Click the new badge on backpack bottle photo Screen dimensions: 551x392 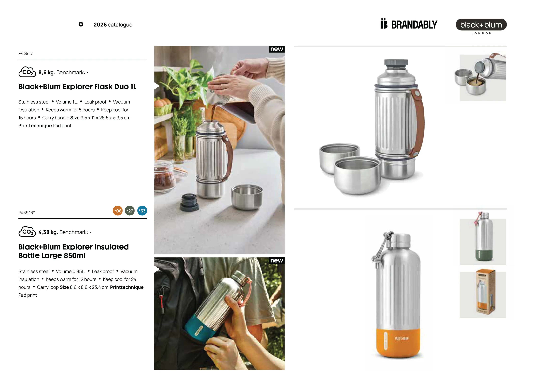[277, 261]
